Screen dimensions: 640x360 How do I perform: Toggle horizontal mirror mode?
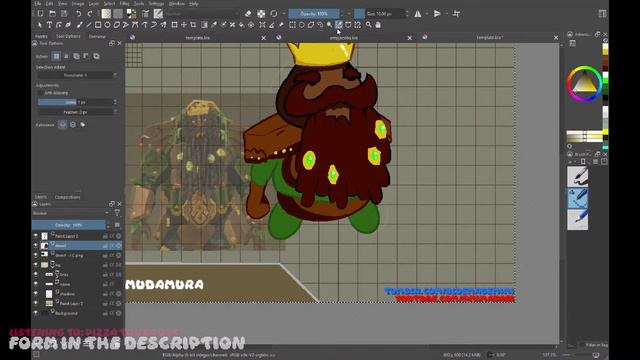(x=418, y=14)
